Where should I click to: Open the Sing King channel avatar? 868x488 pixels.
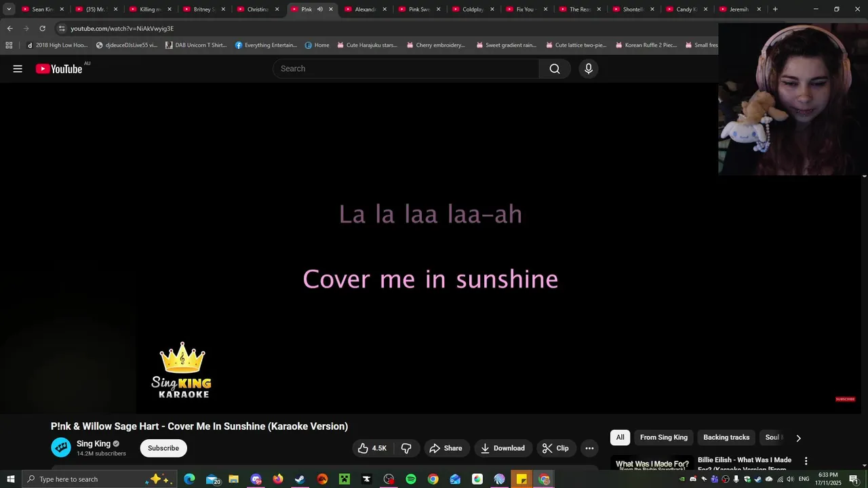[x=61, y=447]
